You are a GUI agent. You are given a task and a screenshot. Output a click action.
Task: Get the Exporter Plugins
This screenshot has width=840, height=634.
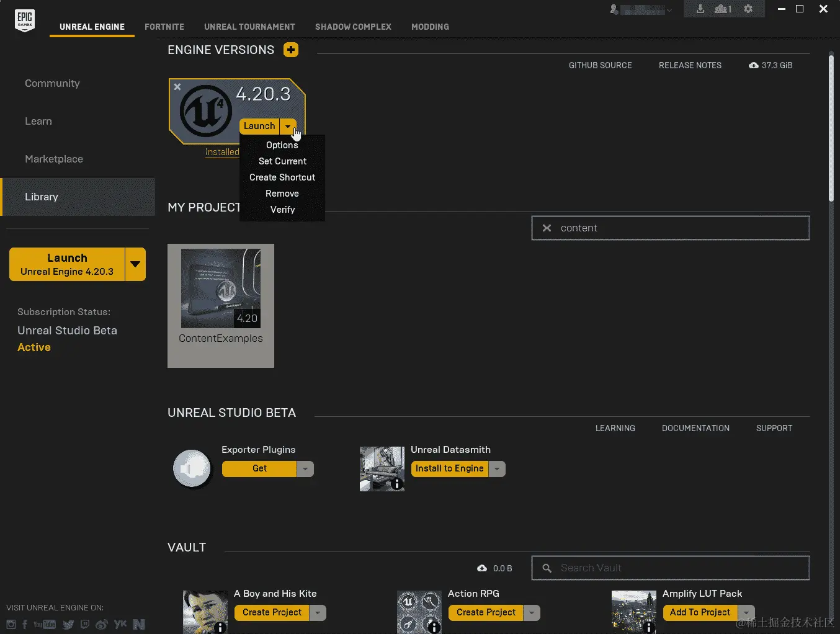tap(259, 469)
